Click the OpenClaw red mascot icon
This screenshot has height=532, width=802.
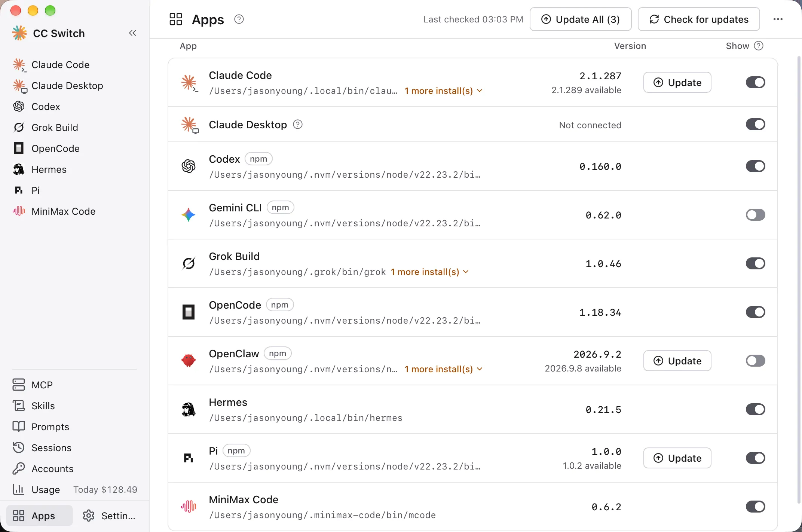(x=189, y=361)
